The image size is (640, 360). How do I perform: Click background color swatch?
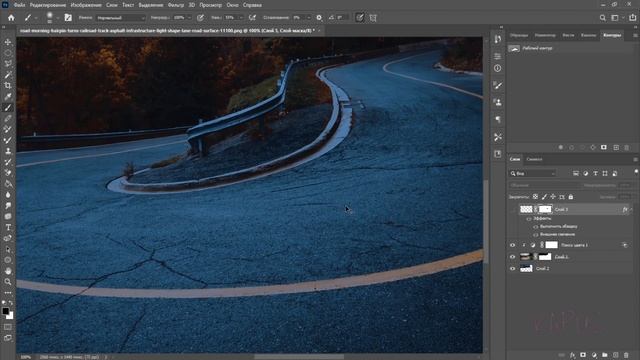(x=10, y=316)
